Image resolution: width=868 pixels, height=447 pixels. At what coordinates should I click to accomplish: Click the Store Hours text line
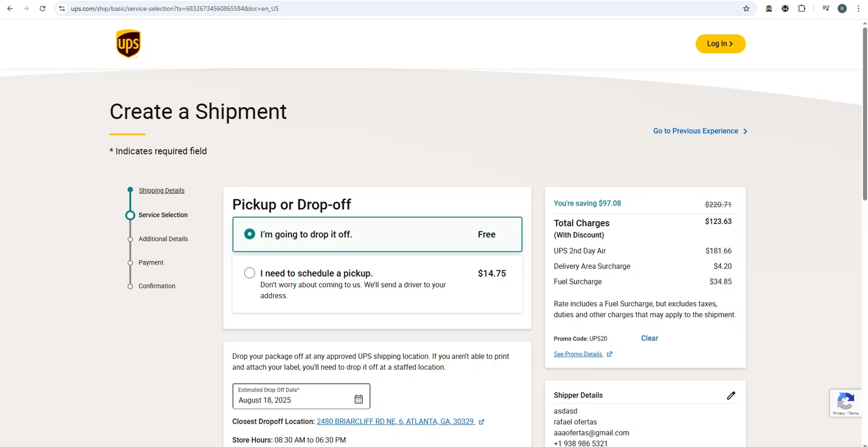pos(289,440)
